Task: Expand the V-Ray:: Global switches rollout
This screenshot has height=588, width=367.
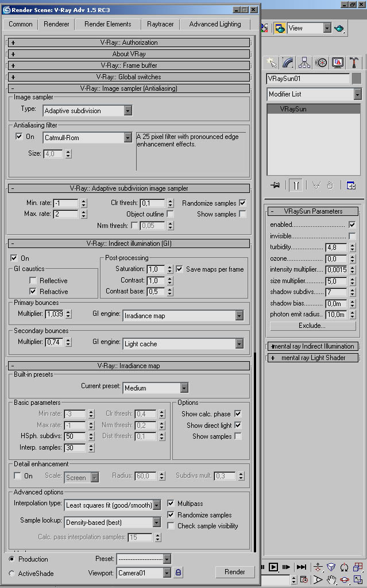Action: (x=129, y=77)
